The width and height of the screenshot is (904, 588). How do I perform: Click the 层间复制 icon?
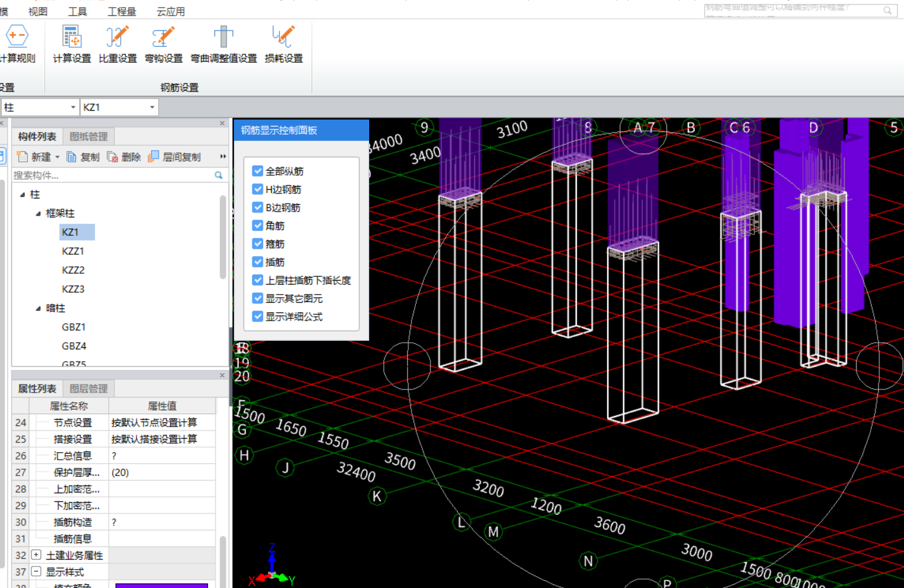tap(154, 157)
